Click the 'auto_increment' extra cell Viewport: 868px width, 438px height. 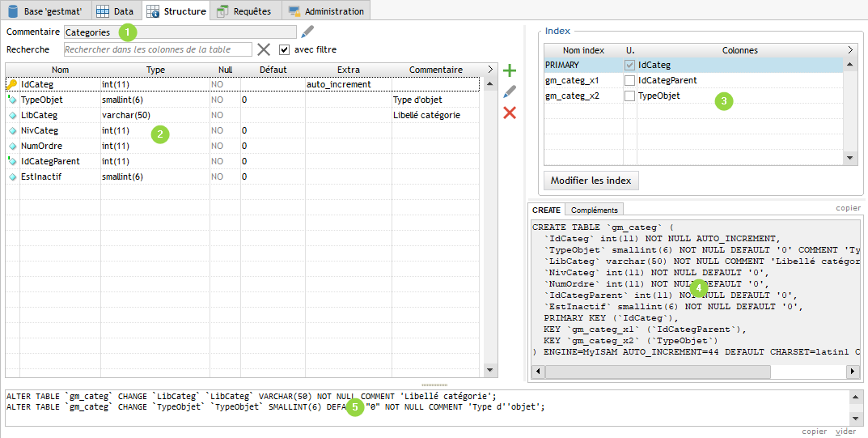point(349,84)
